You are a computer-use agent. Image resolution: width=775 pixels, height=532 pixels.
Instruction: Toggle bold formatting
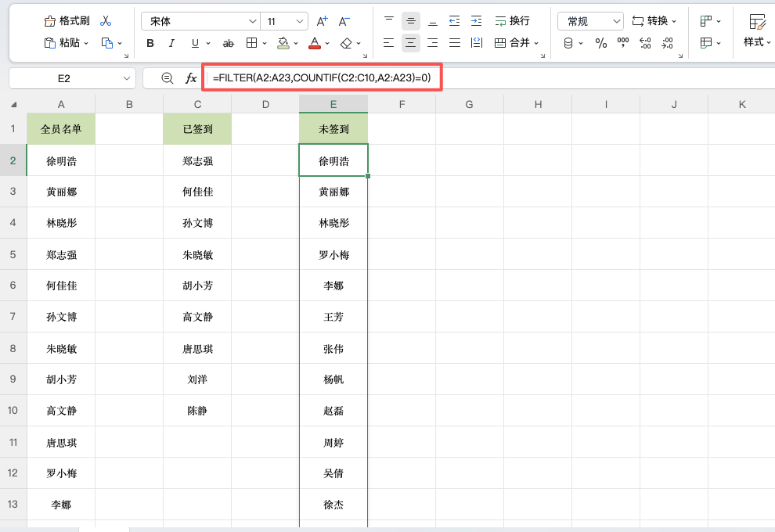click(x=150, y=44)
